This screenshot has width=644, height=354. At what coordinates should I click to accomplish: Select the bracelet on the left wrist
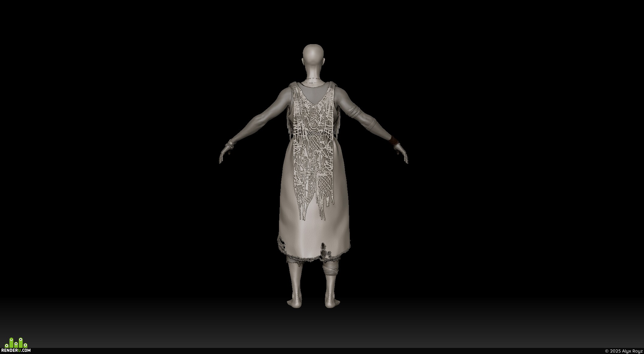coord(231,142)
